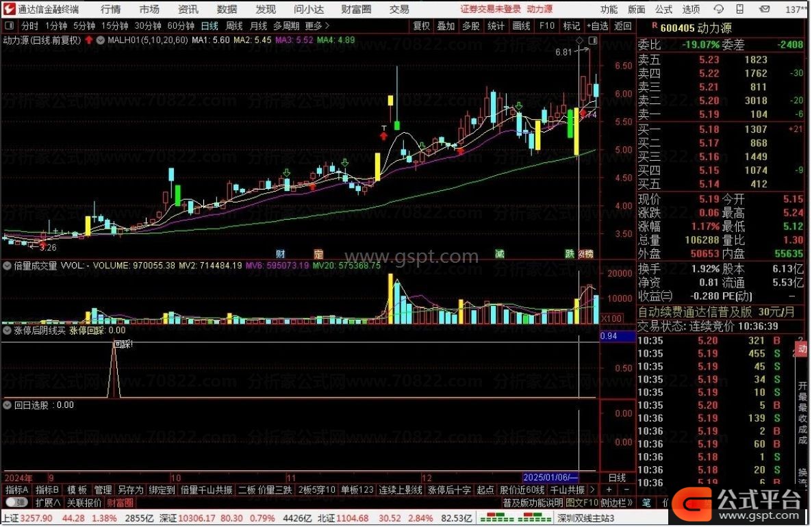
Task: Expand the 倍量成交量 indicator chevron
Action: coord(8,266)
